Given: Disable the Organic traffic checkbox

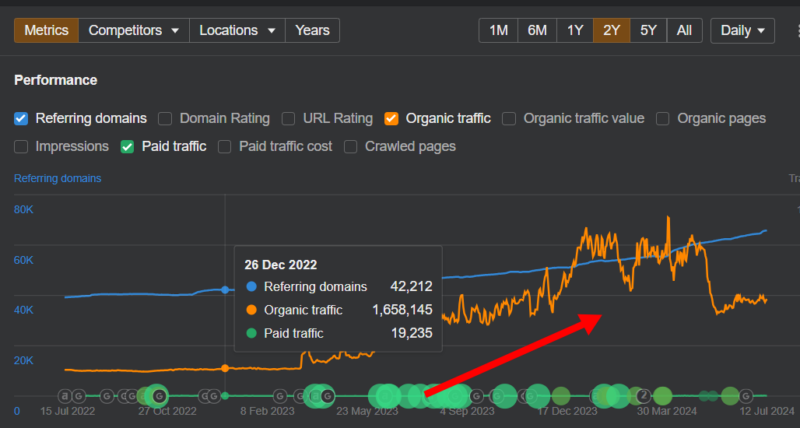Looking at the screenshot, I should click(391, 118).
